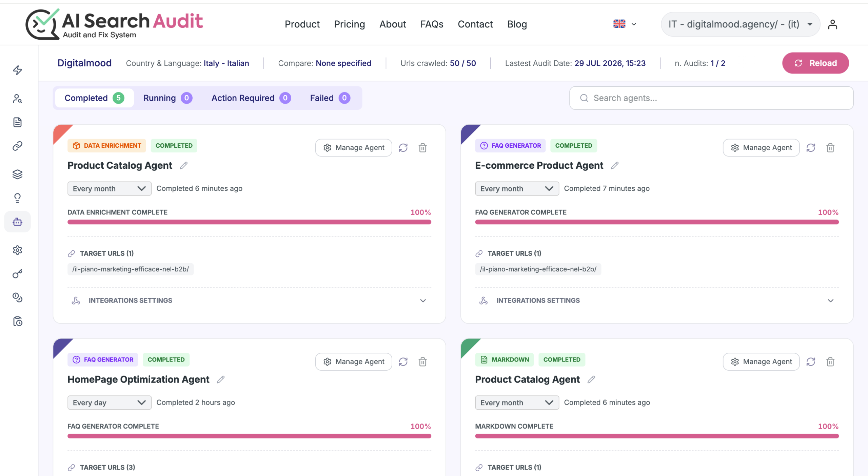Screen dimensions: 868x476
Task: Open the user profile icon in header
Action: 832,24
